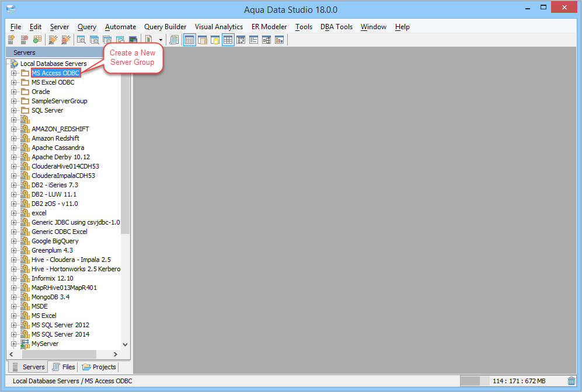
Task: Click the Oracle folder icon
Action: point(25,92)
